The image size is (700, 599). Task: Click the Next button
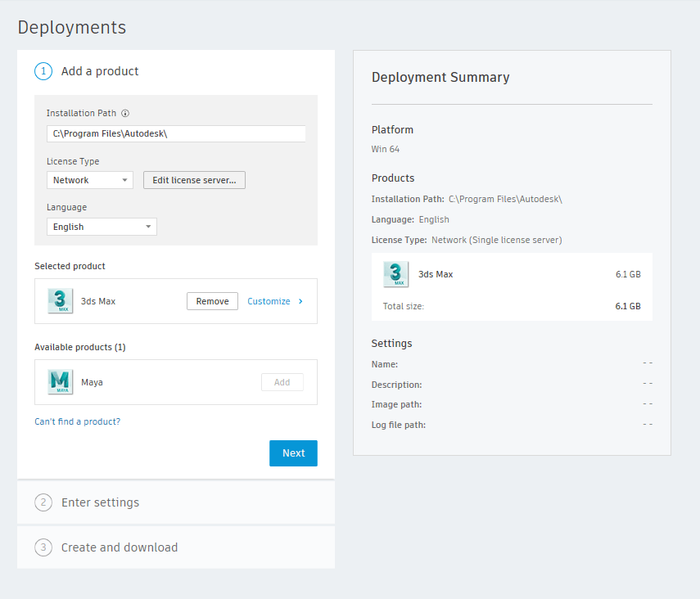pyautogui.click(x=293, y=453)
